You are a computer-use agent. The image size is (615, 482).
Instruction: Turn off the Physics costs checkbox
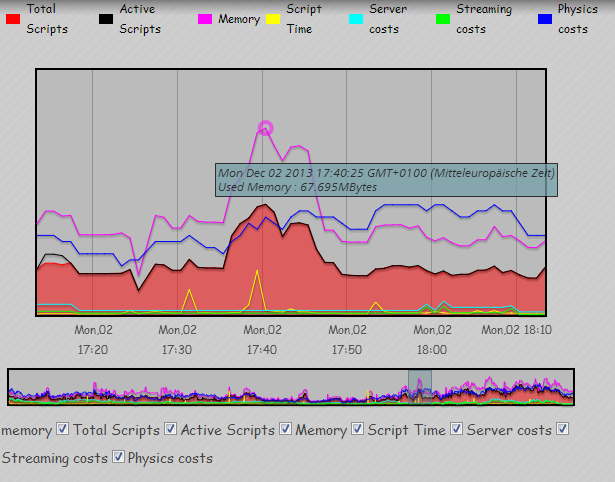[119, 458]
